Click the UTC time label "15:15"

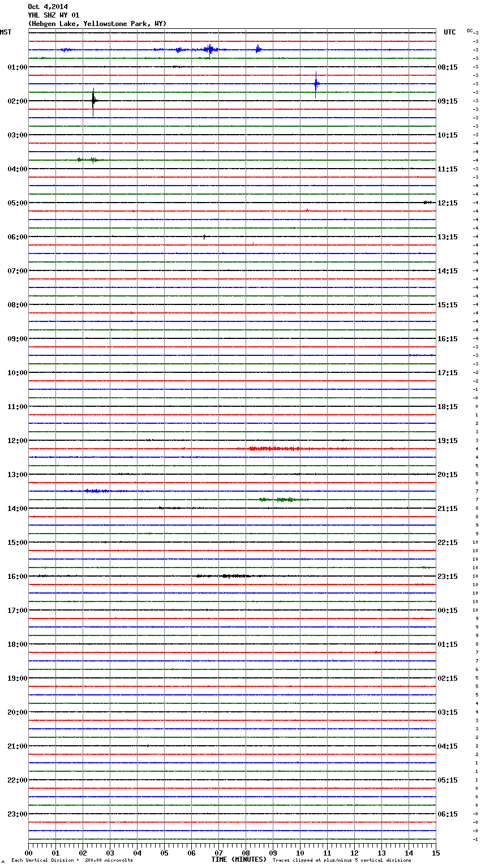448,305
